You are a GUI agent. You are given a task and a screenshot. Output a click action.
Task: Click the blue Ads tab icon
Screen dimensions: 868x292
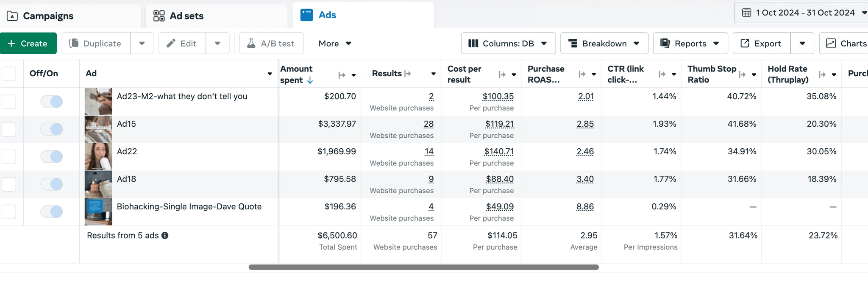(x=306, y=15)
